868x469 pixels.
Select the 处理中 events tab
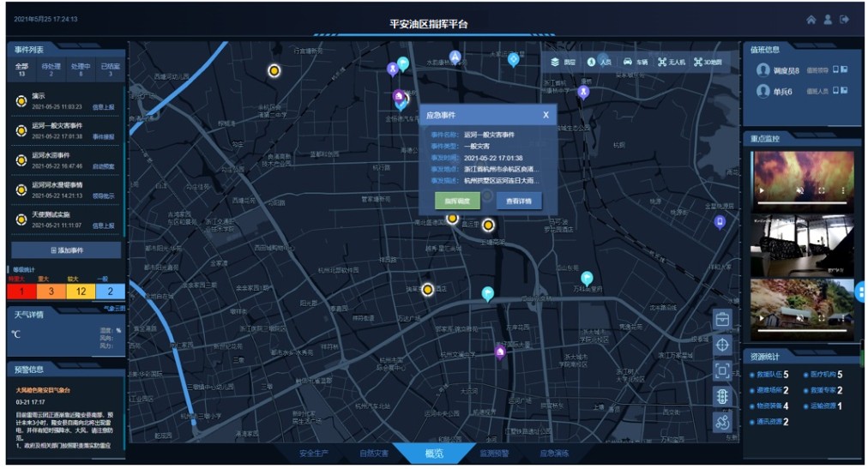click(81, 69)
